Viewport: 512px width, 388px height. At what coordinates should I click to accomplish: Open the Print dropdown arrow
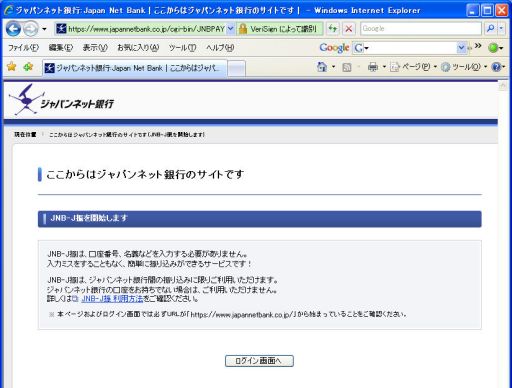coord(384,67)
